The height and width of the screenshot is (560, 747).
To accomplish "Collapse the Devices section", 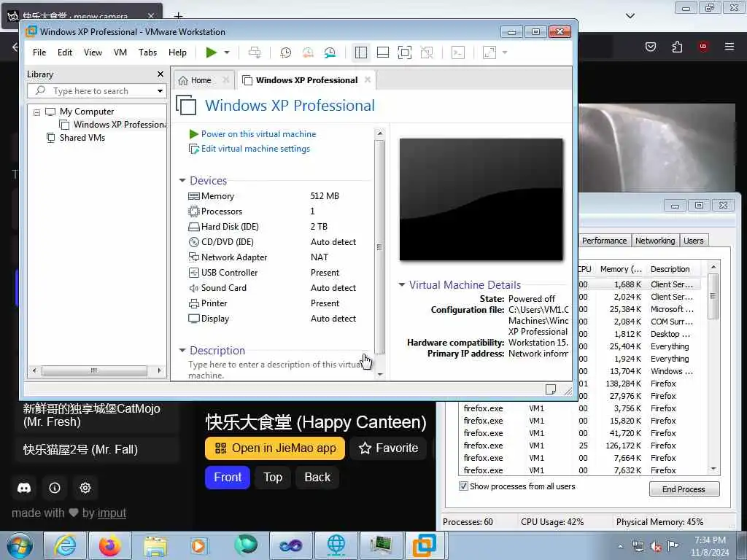I will pos(182,181).
